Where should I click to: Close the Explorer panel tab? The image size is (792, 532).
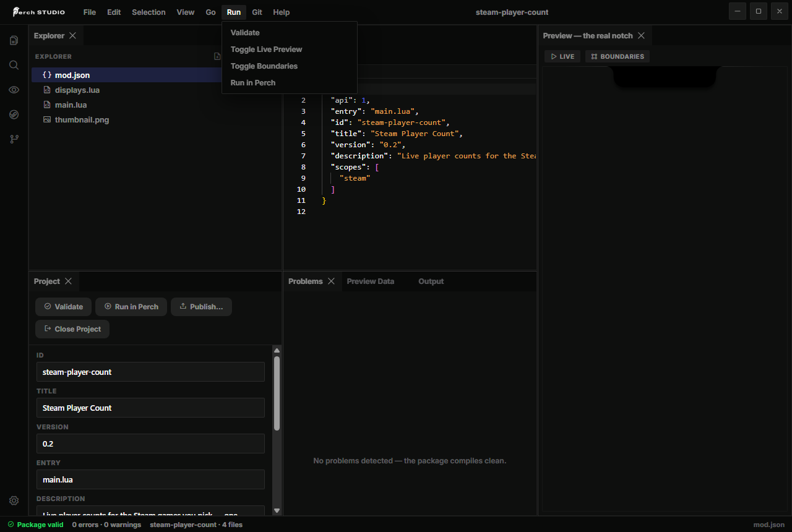pos(72,36)
